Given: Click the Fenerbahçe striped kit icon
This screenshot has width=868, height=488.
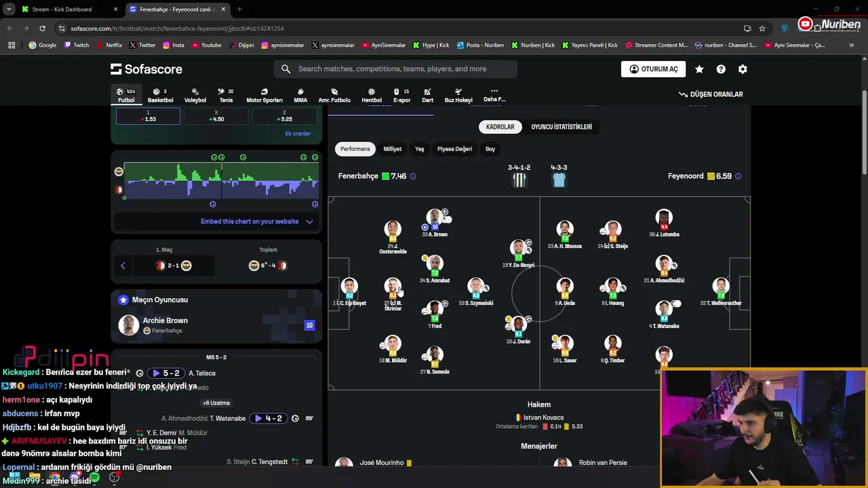Looking at the screenshot, I should point(519,180).
